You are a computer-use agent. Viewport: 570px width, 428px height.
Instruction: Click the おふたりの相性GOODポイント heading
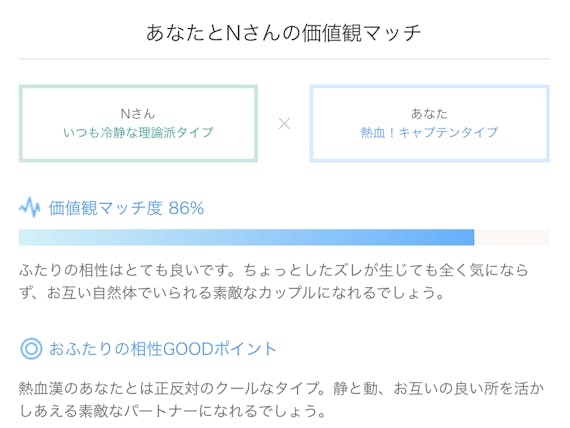pos(163,349)
